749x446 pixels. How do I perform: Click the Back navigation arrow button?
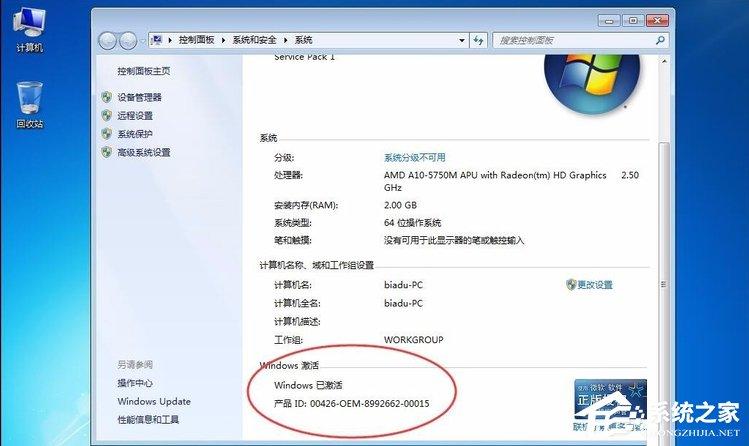[107, 41]
